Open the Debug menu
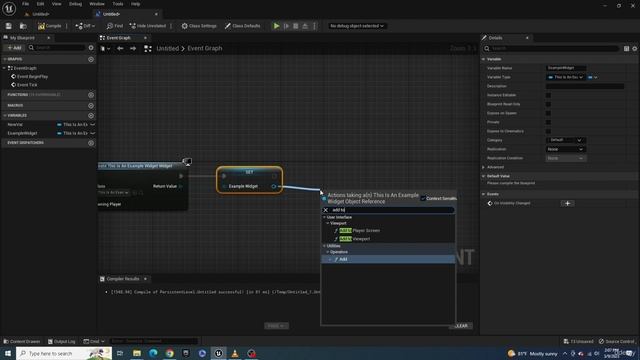The height and width of the screenshot is (360, 640). [75, 4]
